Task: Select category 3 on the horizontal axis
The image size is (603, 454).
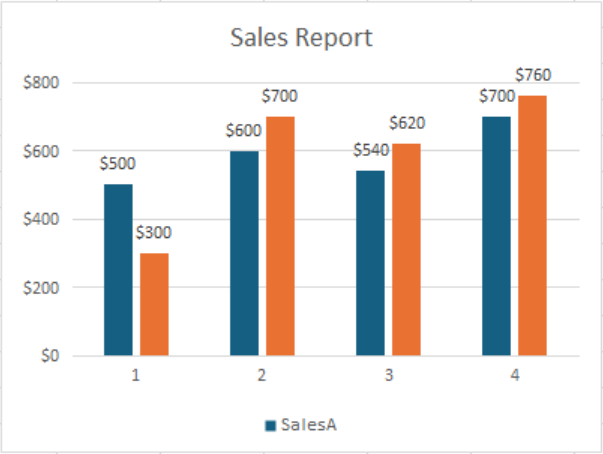Action: pyautogui.click(x=388, y=377)
